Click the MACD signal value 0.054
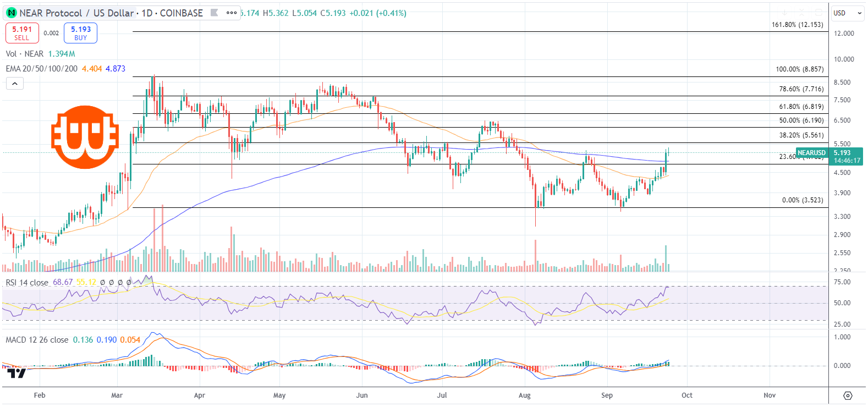Viewport: 868px width, 407px height. pos(130,340)
